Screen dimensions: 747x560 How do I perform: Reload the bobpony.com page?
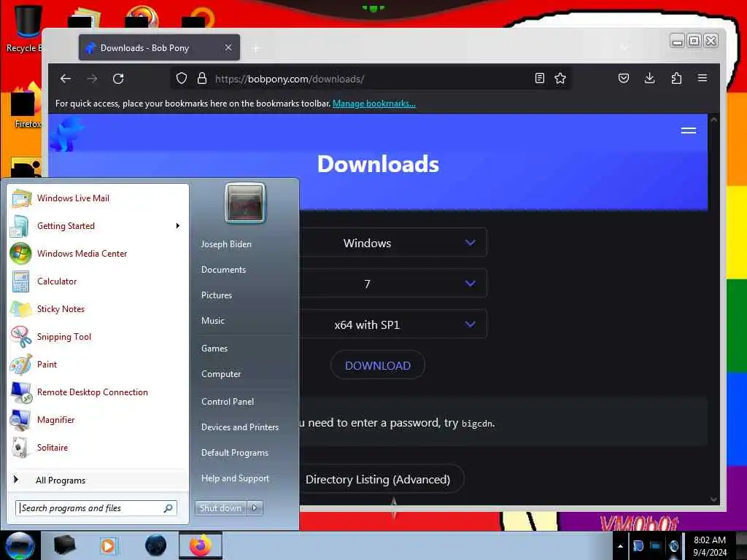118,79
